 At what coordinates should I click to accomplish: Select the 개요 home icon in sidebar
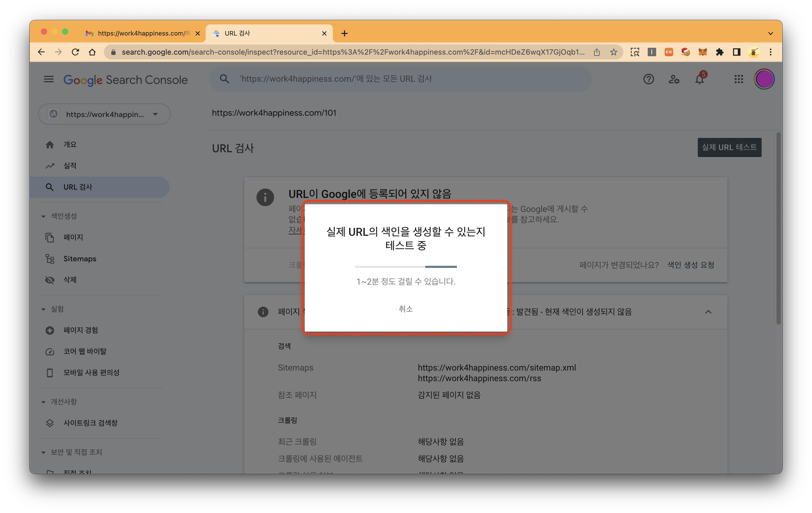click(x=50, y=145)
